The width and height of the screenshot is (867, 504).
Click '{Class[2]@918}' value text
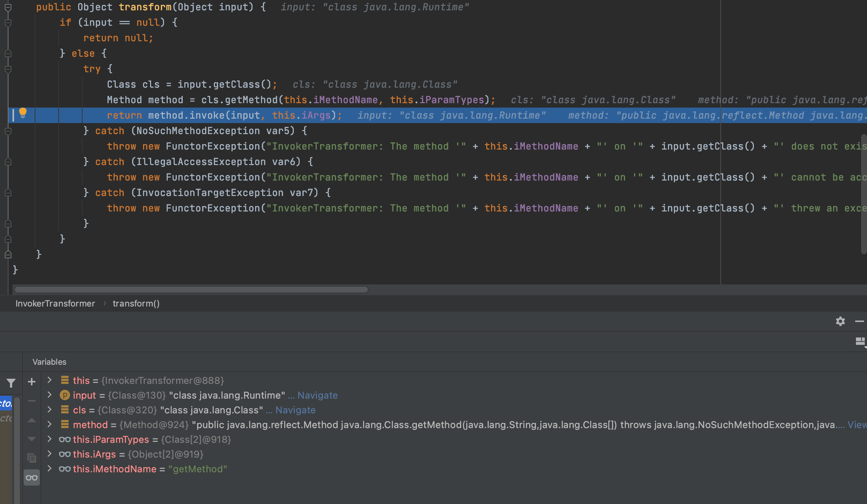click(x=196, y=440)
